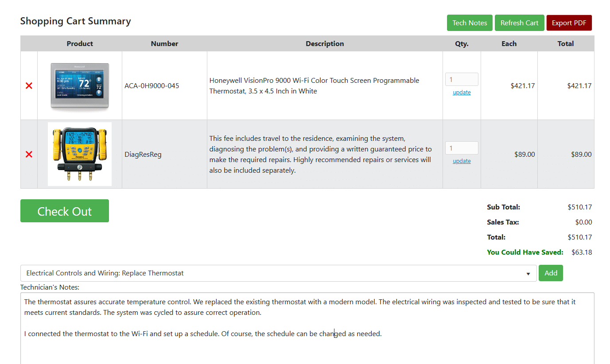The height and width of the screenshot is (364, 610).
Task: Delete the DiagResReg item using red X
Action: pos(29,155)
